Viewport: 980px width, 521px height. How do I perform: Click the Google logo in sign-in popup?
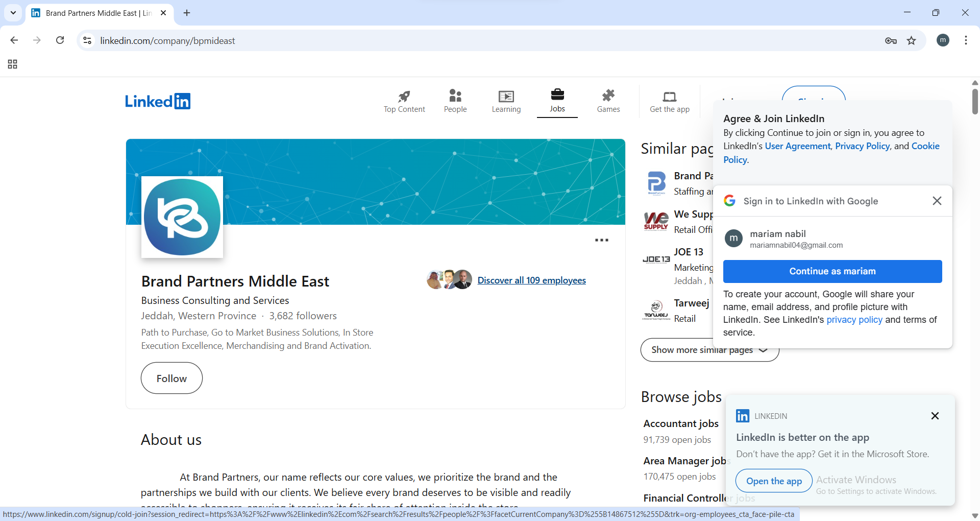[730, 201]
